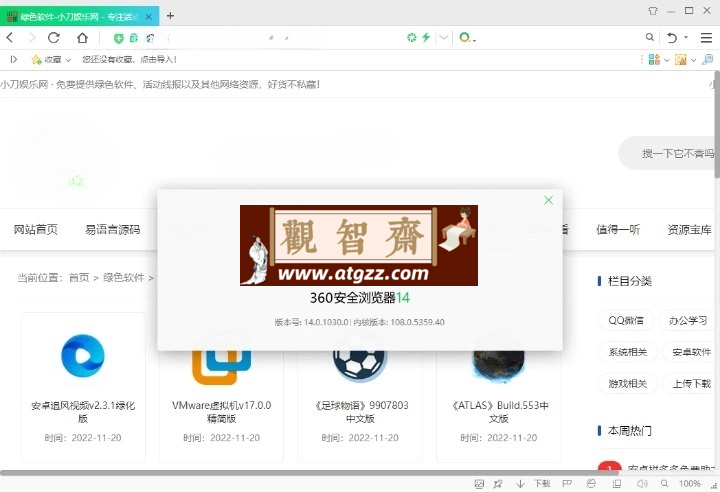Image resolution: width=720 pixels, height=492 pixels.
Task: Click the 本周热门 section heading
Action: coord(630,430)
